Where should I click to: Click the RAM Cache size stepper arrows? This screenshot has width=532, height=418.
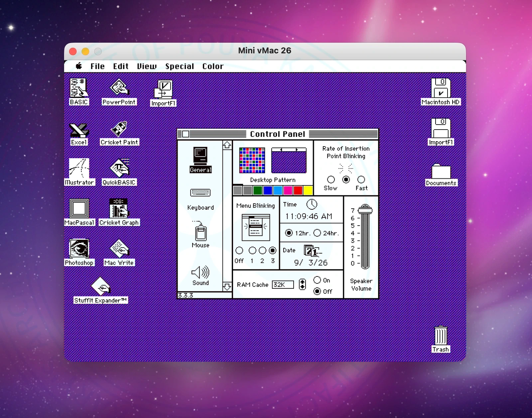pyautogui.click(x=302, y=284)
